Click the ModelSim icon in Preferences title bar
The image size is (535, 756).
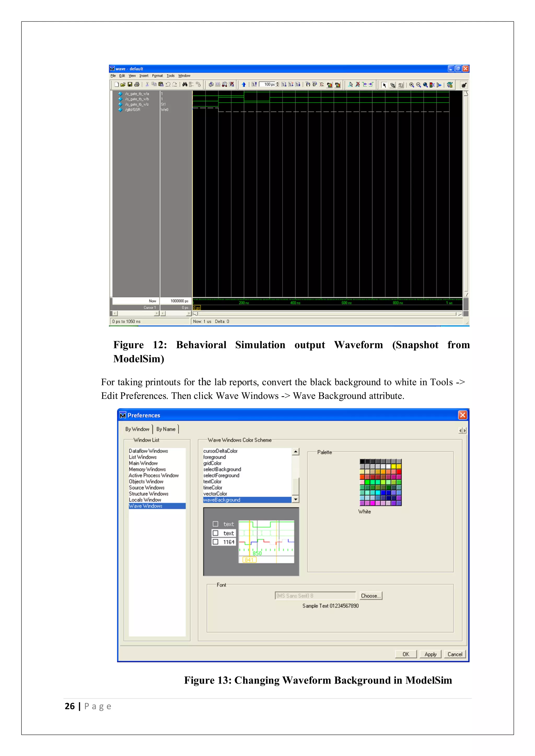[123, 415]
